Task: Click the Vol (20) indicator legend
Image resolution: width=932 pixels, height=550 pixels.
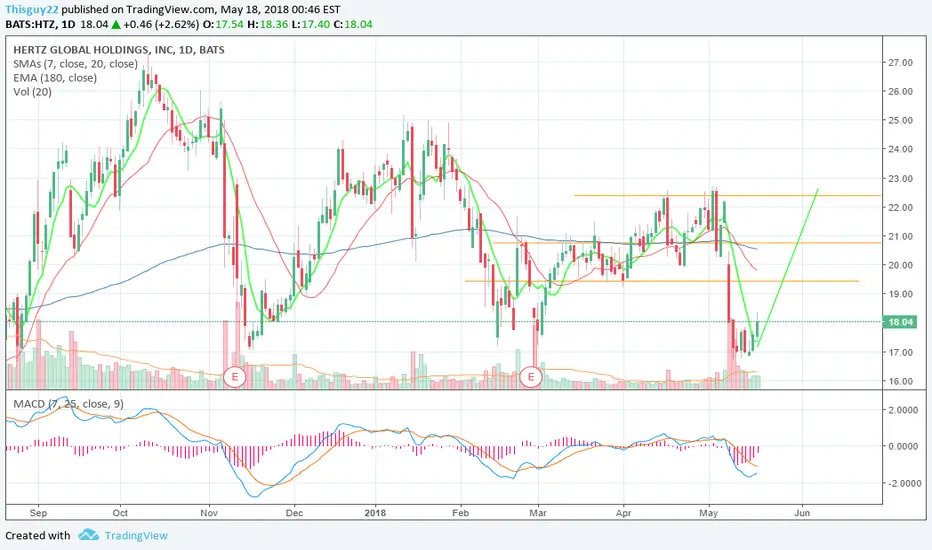Action: point(32,92)
